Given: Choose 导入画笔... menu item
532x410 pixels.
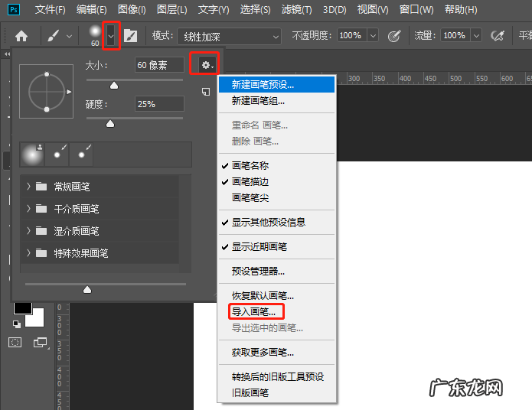Looking at the screenshot, I should pyautogui.click(x=276, y=311).
